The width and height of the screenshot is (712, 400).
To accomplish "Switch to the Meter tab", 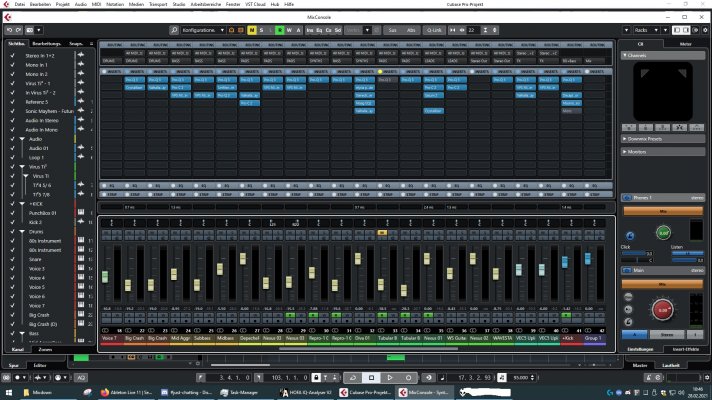I will (x=685, y=44).
